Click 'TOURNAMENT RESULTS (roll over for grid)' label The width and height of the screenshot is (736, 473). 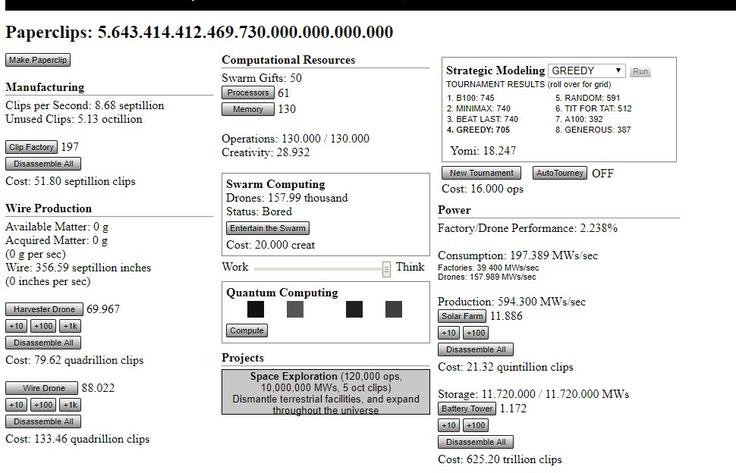point(529,84)
